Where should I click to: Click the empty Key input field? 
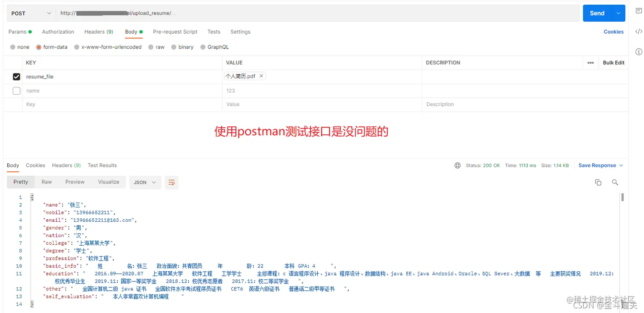[122, 104]
